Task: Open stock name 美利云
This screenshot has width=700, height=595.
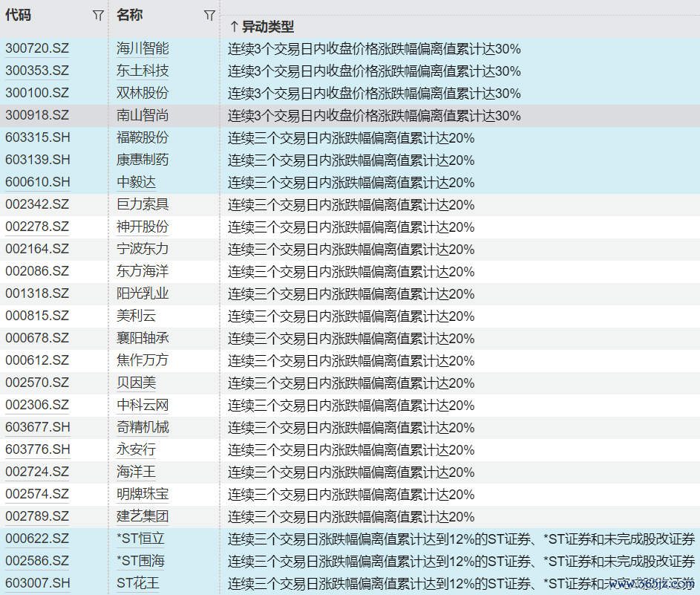Action: (x=136, y=316)
